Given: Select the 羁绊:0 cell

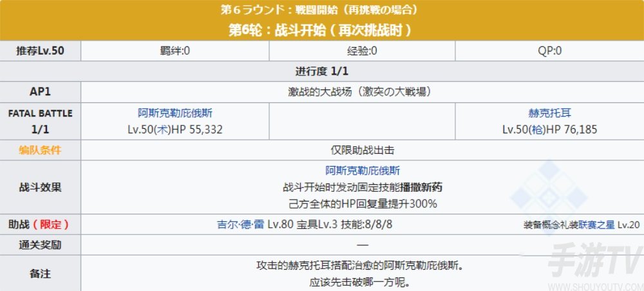Looking at the screenshot, I should point(175,51).
